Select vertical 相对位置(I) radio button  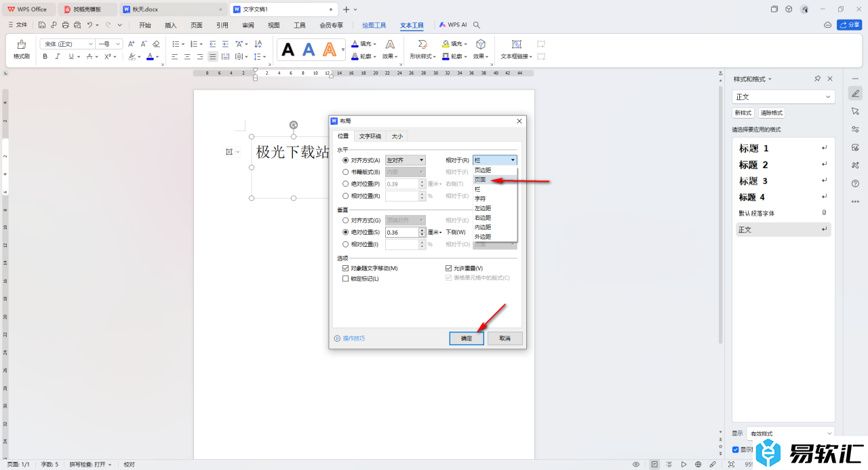[x=346, y=244]
